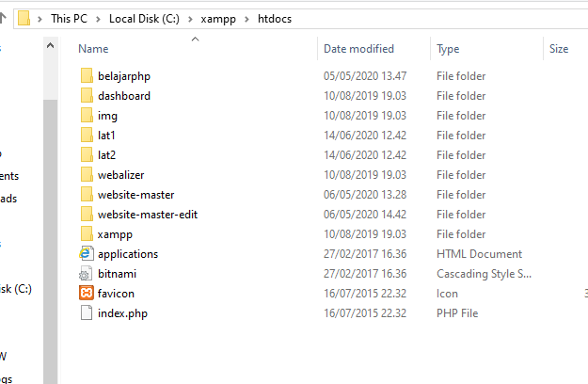Select the index.php file name

[x=122, y=313]
